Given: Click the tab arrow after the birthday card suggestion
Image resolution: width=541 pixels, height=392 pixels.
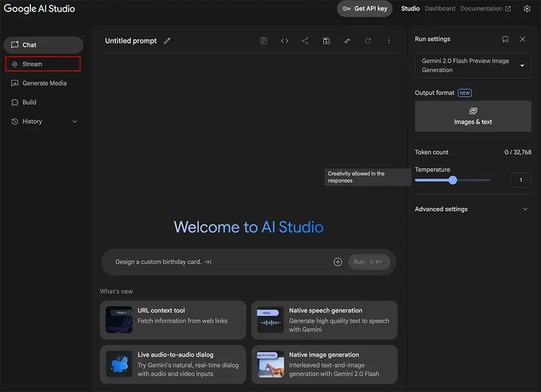Looking at the screenshot, I should [x=208, y=262].
